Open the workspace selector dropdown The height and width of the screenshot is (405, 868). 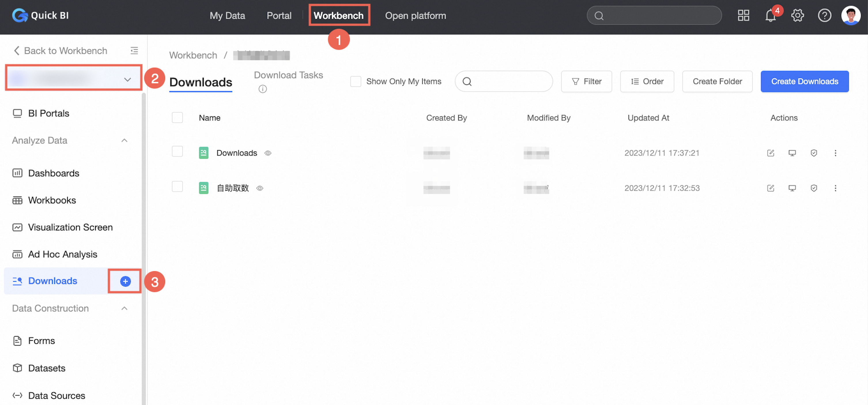point(73,79)
